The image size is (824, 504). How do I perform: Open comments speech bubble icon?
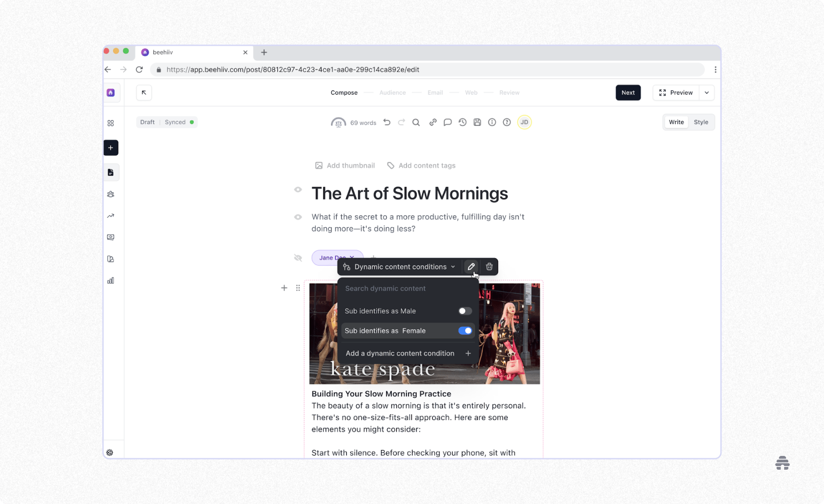point(448,122)
